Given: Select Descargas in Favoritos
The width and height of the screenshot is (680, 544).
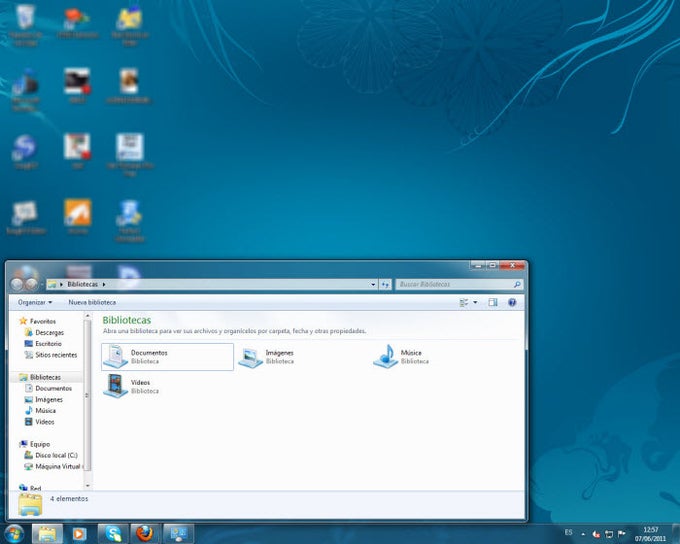Looking at the screenshot, I should click(49, 332).
